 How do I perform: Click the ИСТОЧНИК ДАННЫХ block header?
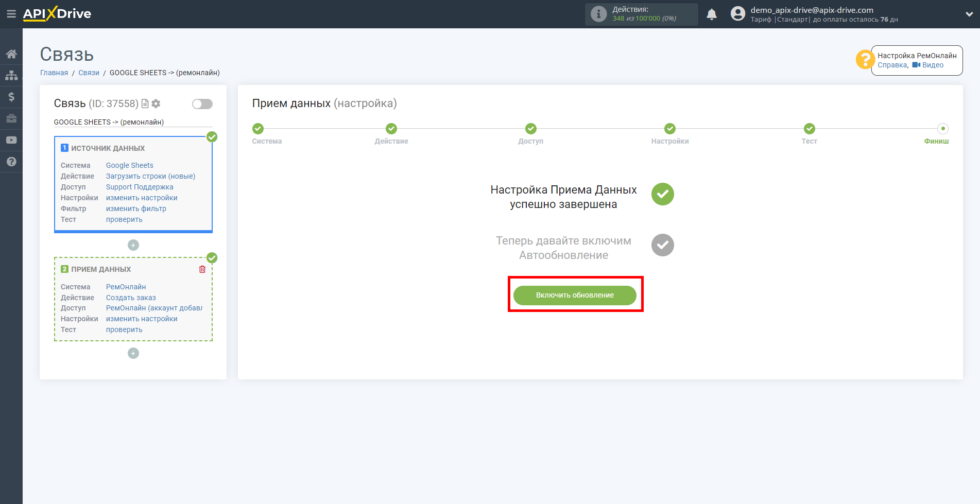click(x=108, y=148)
